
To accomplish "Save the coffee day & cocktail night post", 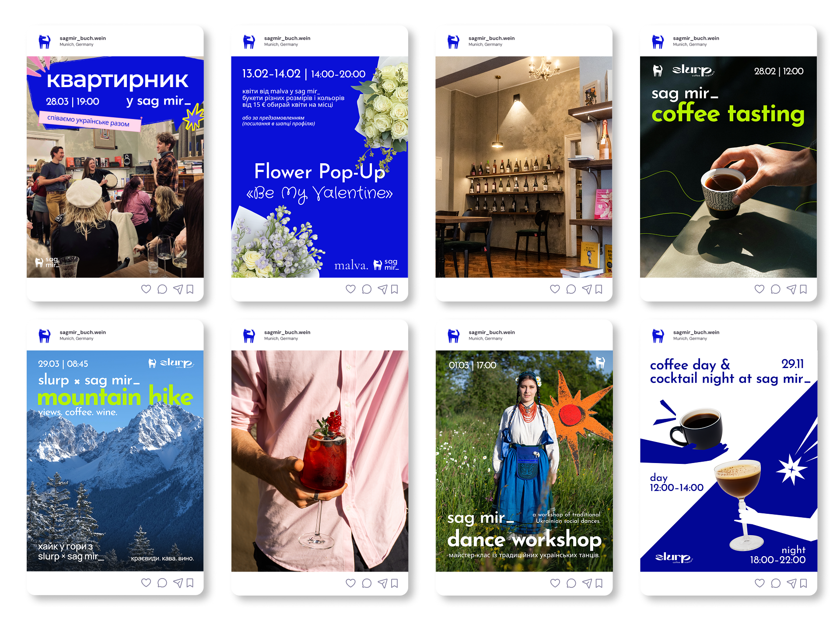I will (x=803, y=583).
